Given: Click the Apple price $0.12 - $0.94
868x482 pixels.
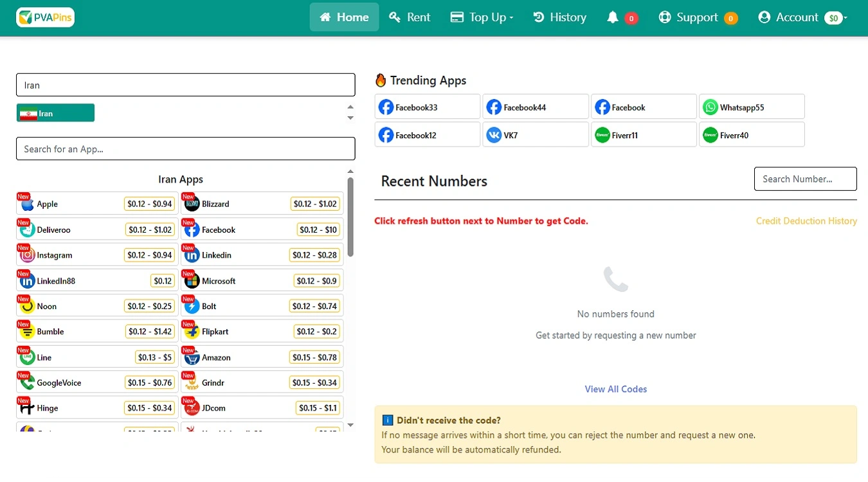Looking at the screenshot, I should tap(150, 204).
